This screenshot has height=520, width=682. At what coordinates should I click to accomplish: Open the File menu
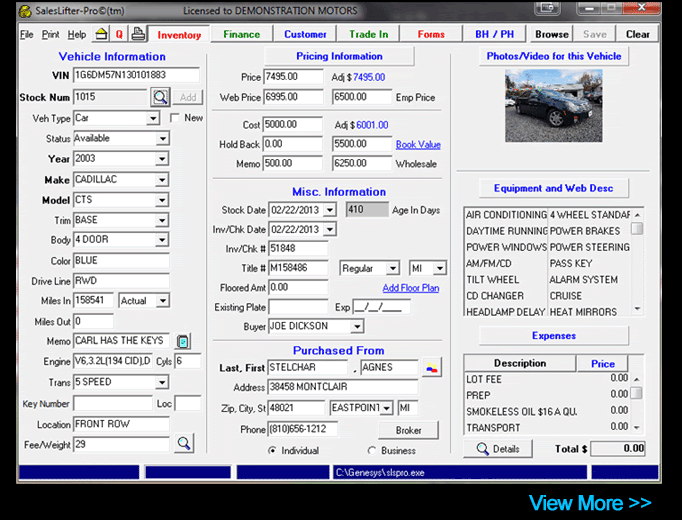(27, 34)
